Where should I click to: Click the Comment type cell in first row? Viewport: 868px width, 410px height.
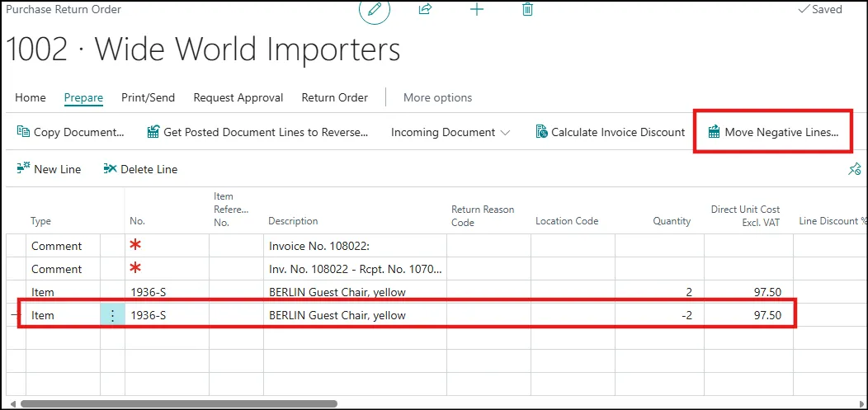(x=63, y=246)
